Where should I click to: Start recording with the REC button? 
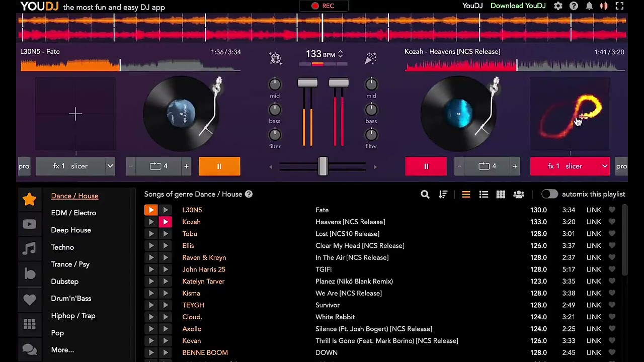coord(323,6)
